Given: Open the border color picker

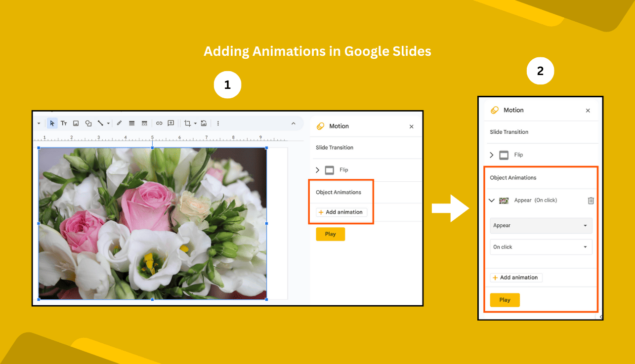Looking at the screenshot, I should pos(119,123).
